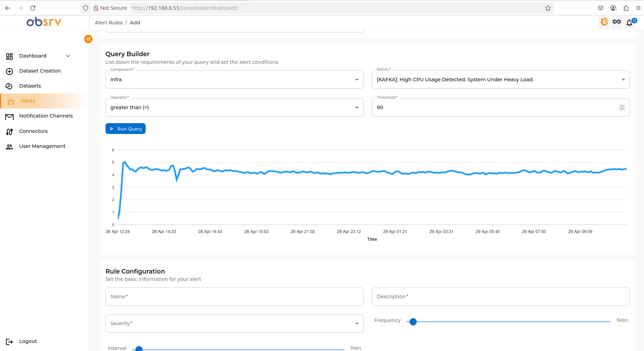The image size is (644, 351).
Task: Click the Rule Configuration heading
Action: point(135,271)
